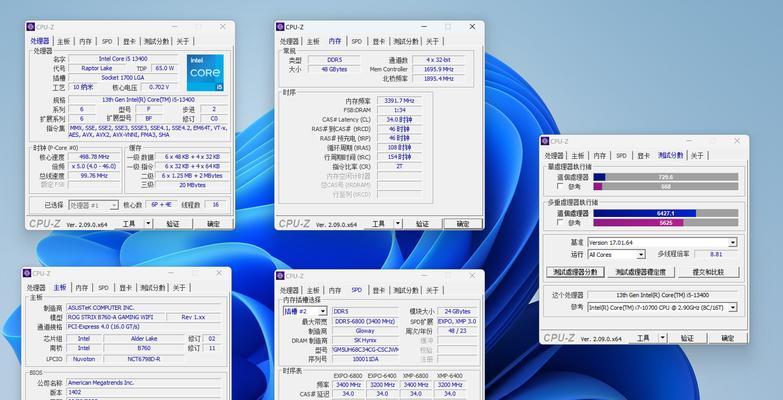This screenshot has width=783, height=400.
Task: Click the CPU-Z app icon in the 处理器 window title bar
Action: 30,26
